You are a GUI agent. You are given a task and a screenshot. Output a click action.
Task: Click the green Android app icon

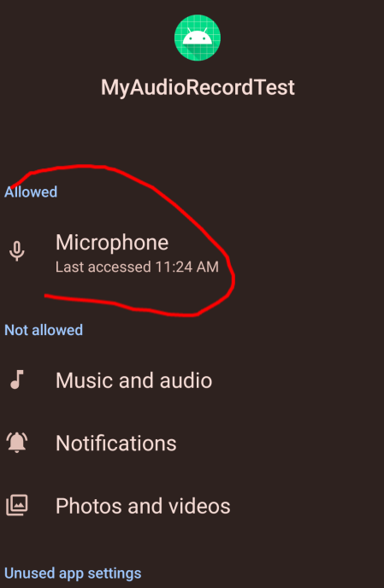tap(198, 38)
